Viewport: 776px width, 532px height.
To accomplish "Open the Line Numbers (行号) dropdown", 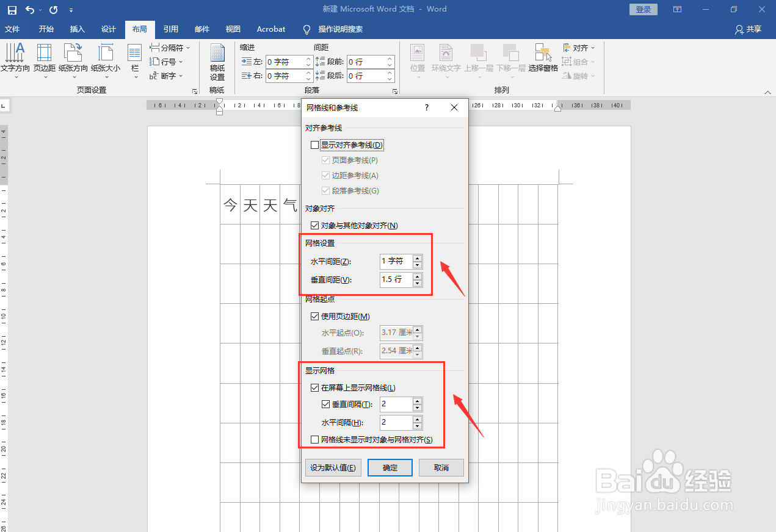I will 166,62.
